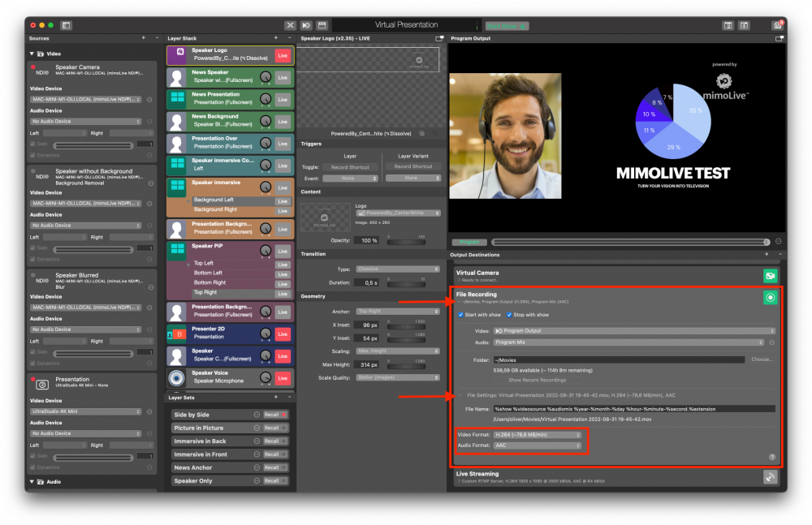
Task: Click the calendar-style icon in top toolbar
Action: click(x=322, y=25)
